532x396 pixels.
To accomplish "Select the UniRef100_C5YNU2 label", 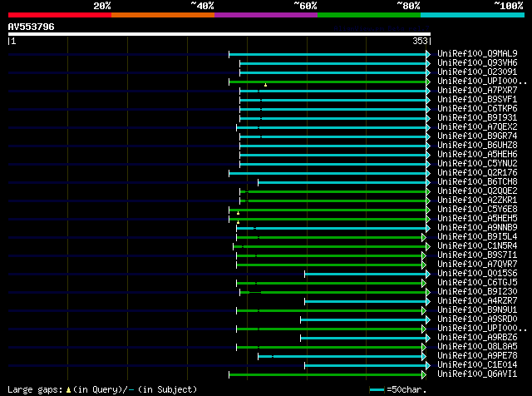I will point(477,164).
